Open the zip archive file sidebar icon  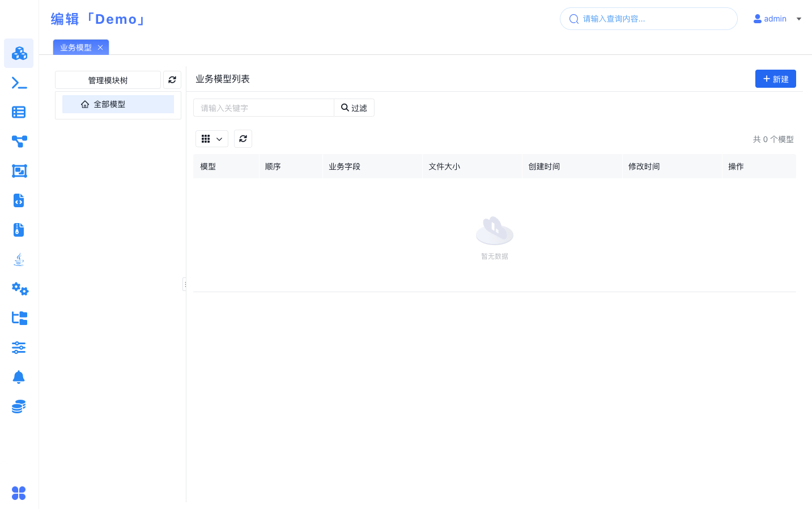click(x=19, y=230)
